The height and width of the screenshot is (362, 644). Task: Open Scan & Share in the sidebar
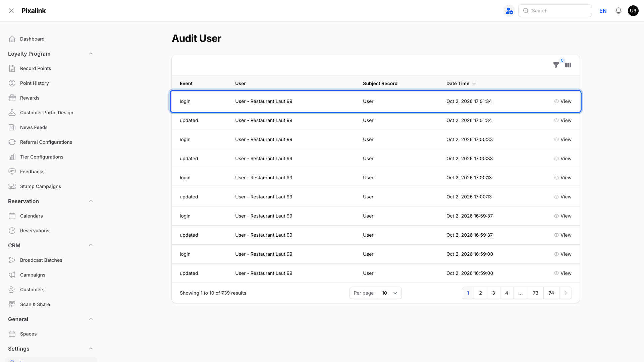click(35, 304)
